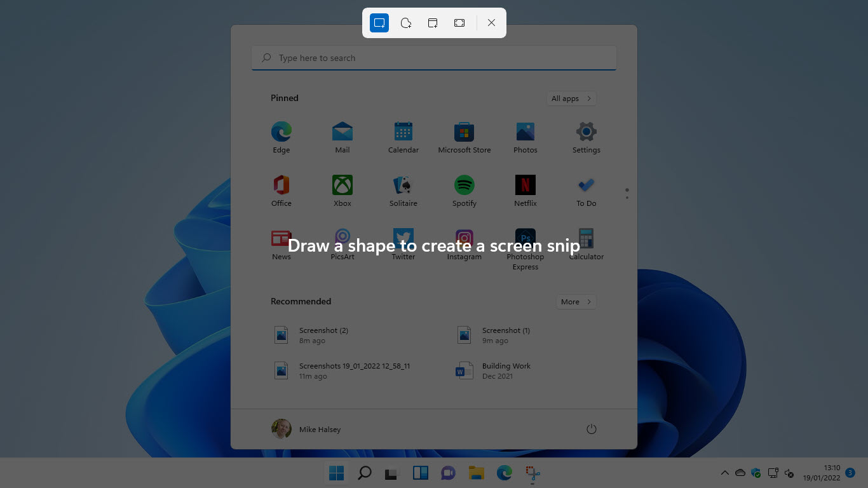Open the Edge app from Pinned

click(x=281, y=138)
